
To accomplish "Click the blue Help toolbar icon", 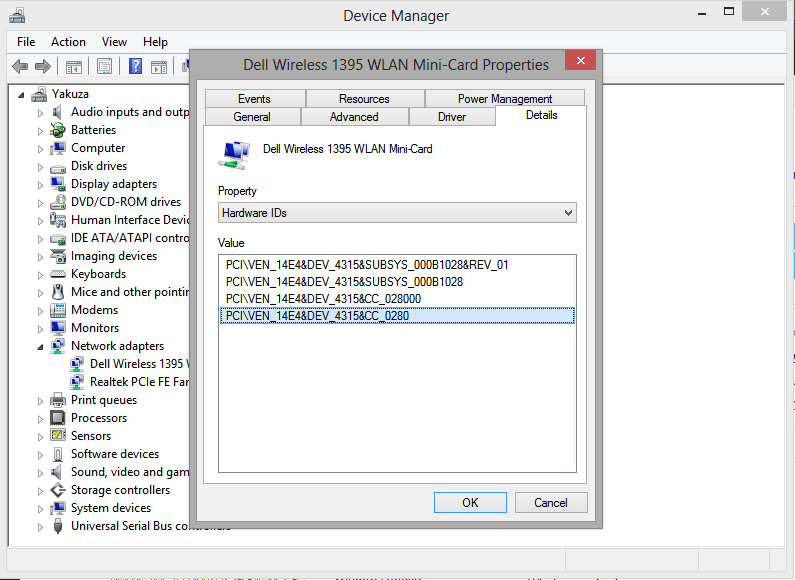I will pyautogui.click(x=135, y=66).
